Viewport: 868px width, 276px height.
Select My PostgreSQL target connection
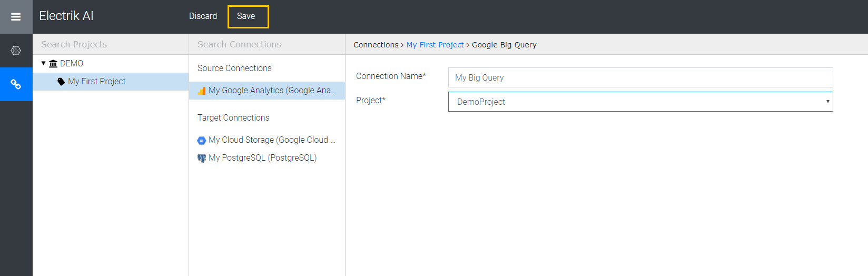(262, 158)
